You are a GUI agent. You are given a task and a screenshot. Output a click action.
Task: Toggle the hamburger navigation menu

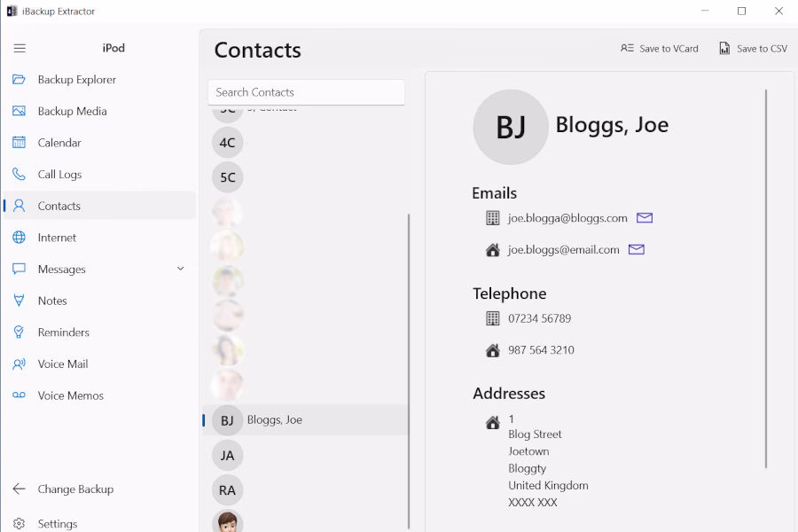point(20,48)
